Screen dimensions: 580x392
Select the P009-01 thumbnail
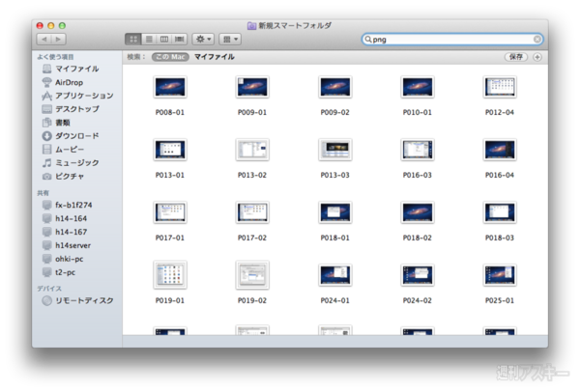point(252,87)
